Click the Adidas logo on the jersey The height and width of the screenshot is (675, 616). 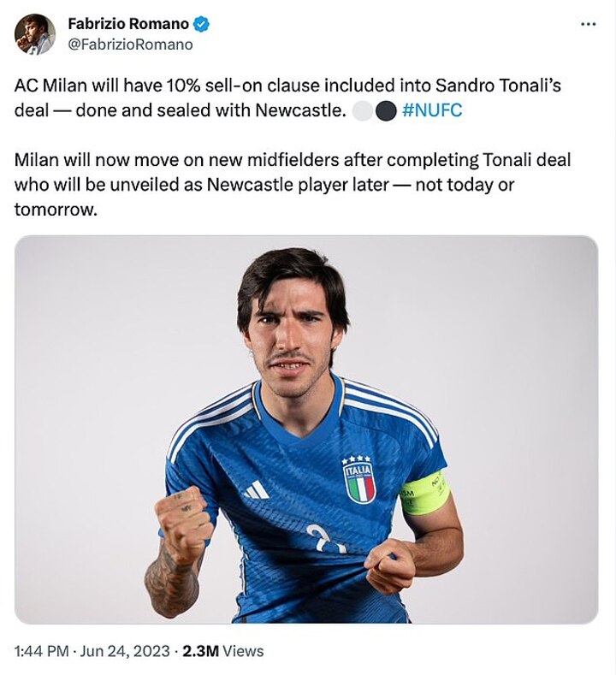point(257,490)
